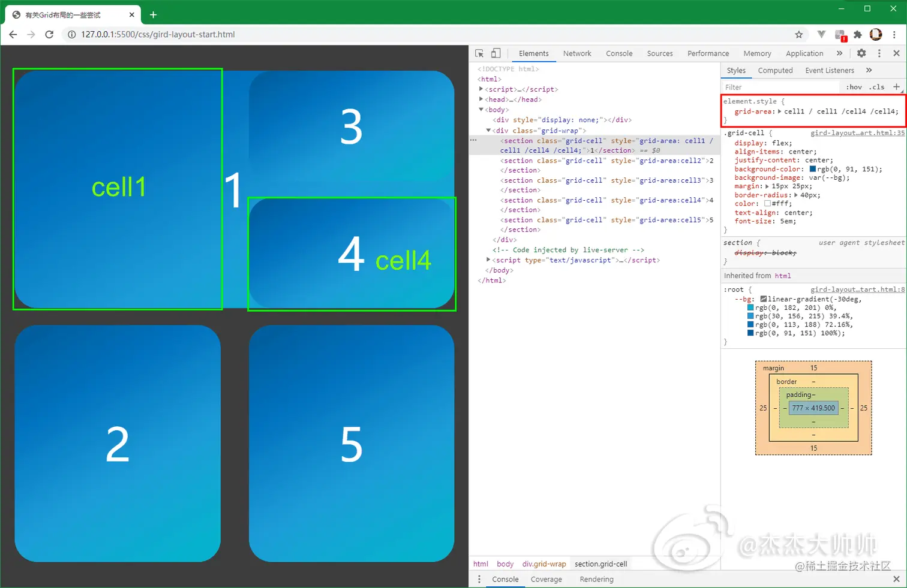Viewport: 907px width, 588px height.
Task: Expand grid-area shorthand in element.style
Action: point(780,111)
